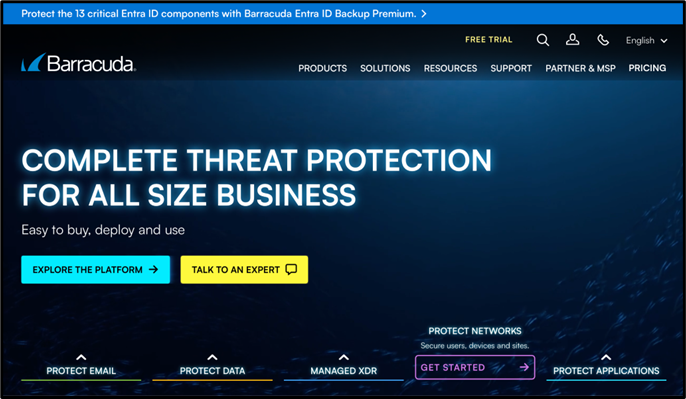686x399 pixels.
Task: Click the Entra ID Backup Premium banner text
Action: 219,14
